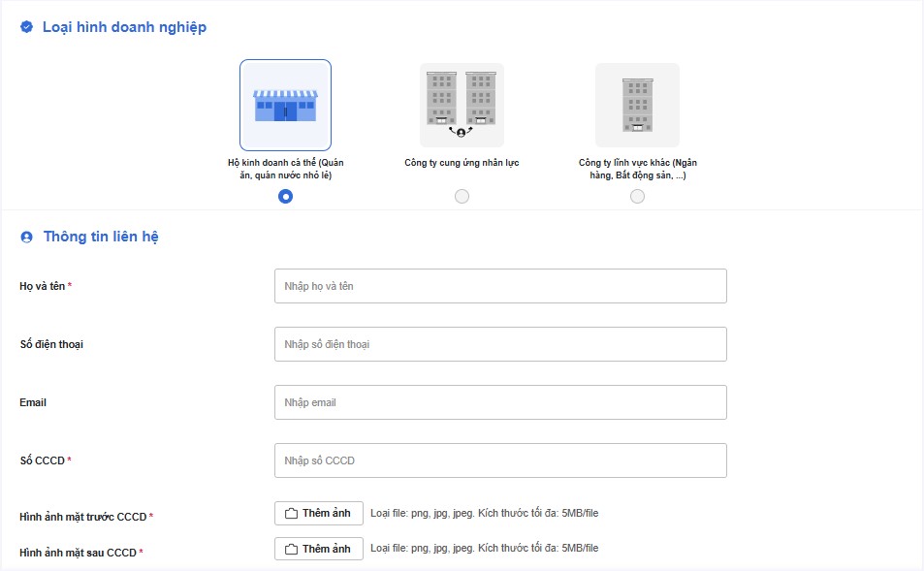
Task: Click the Công ty lĩnh vực khác label text
Action: click(x=638, y=169)
